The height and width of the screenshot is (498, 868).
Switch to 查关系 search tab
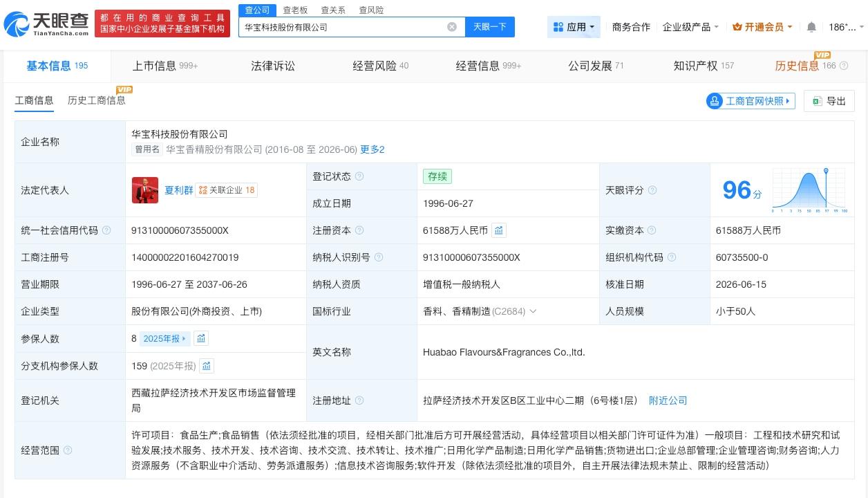click(333, 10)
